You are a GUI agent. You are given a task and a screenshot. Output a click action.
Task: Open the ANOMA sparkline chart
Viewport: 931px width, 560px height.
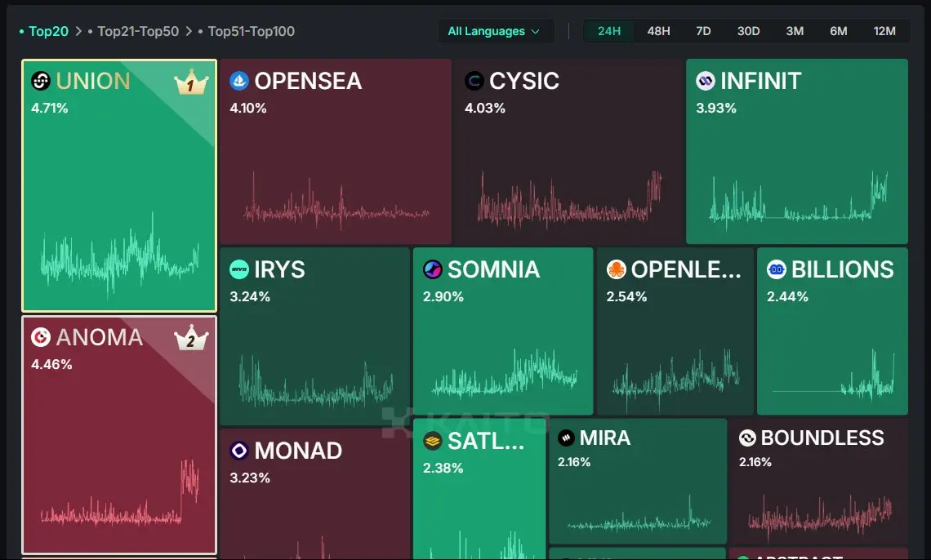pos(119,491)
